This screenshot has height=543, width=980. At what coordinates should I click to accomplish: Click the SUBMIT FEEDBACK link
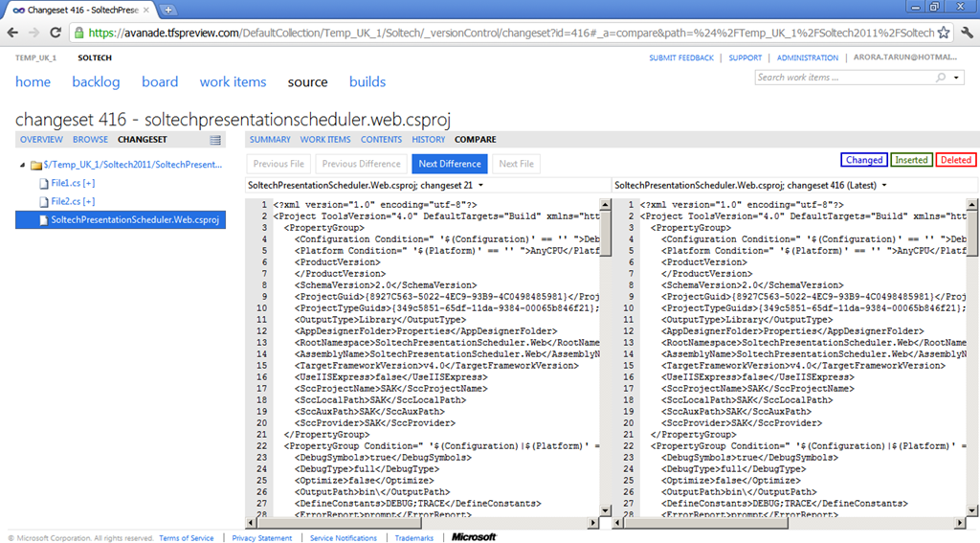[681, 57]
